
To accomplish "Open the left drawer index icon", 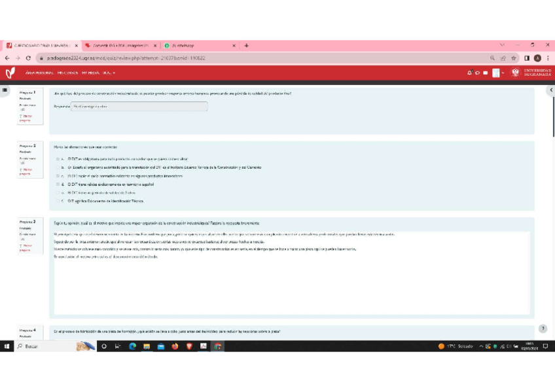I will click(5, 90).
